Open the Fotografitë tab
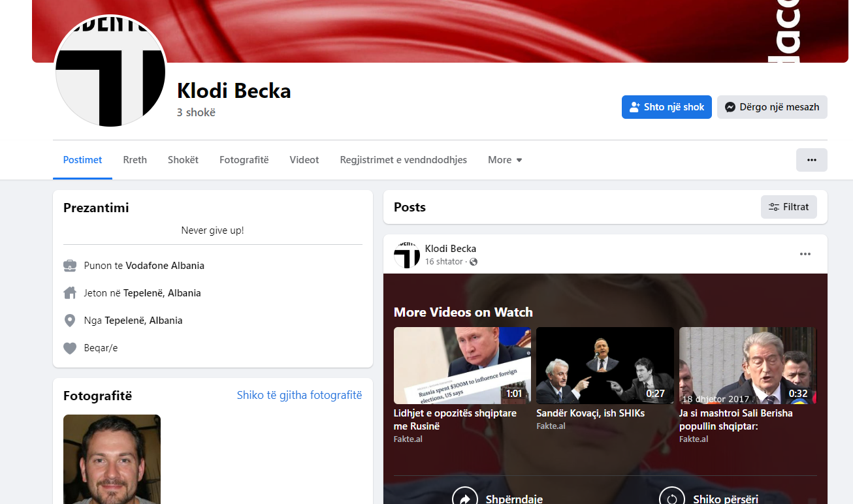Screen dimensions: 853x504 (244, 160)
